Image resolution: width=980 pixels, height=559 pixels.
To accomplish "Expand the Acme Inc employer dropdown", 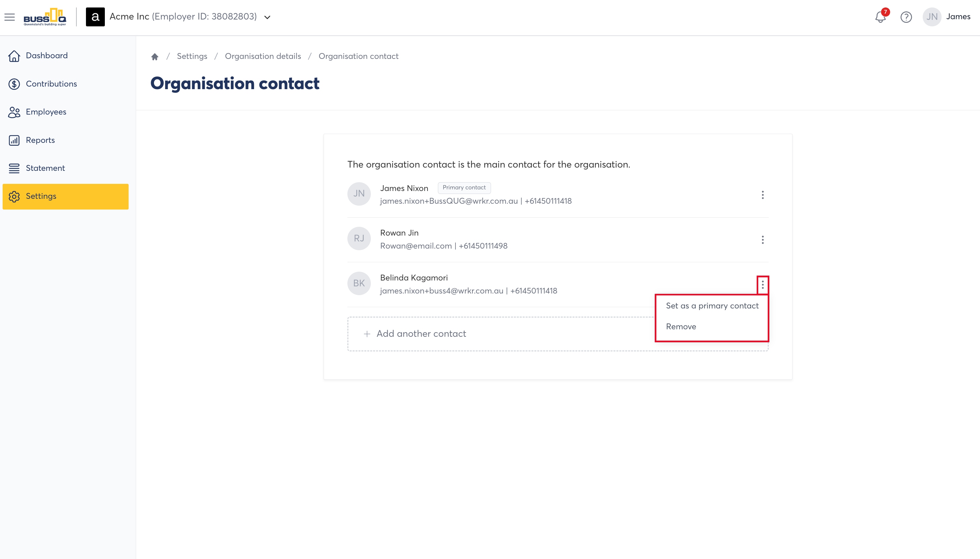I will tap(267, 17).
